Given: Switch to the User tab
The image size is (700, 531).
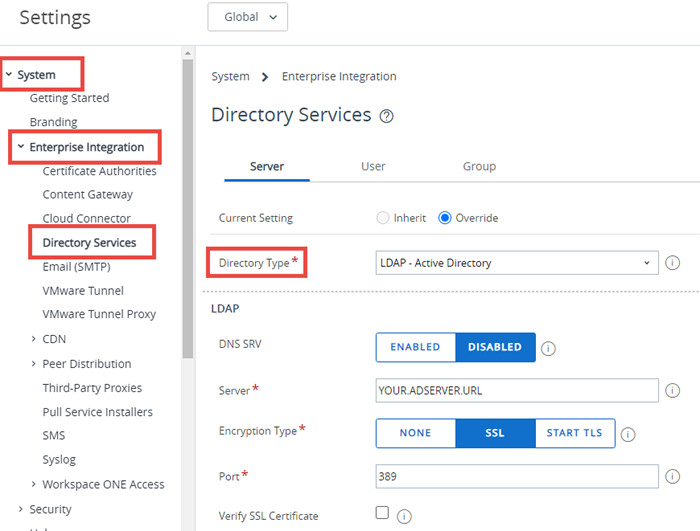Looking at the screenshot, I should click(x=373, y=167).
